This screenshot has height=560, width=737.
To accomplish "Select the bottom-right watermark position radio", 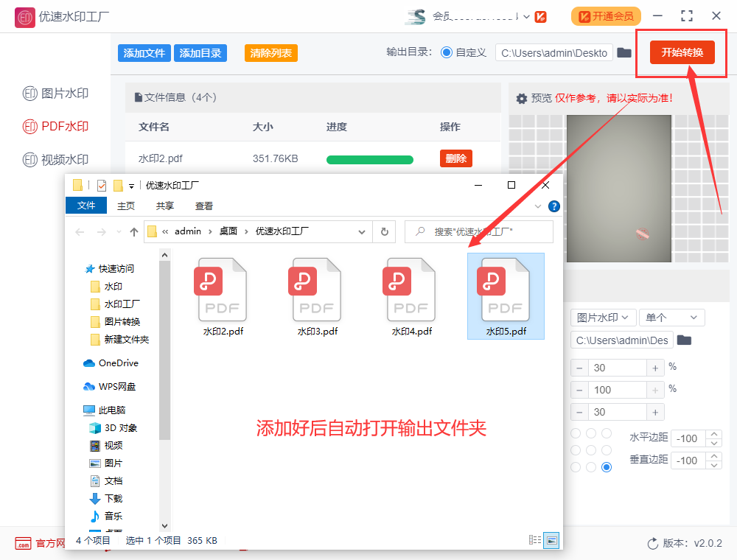I will point(607,466).
